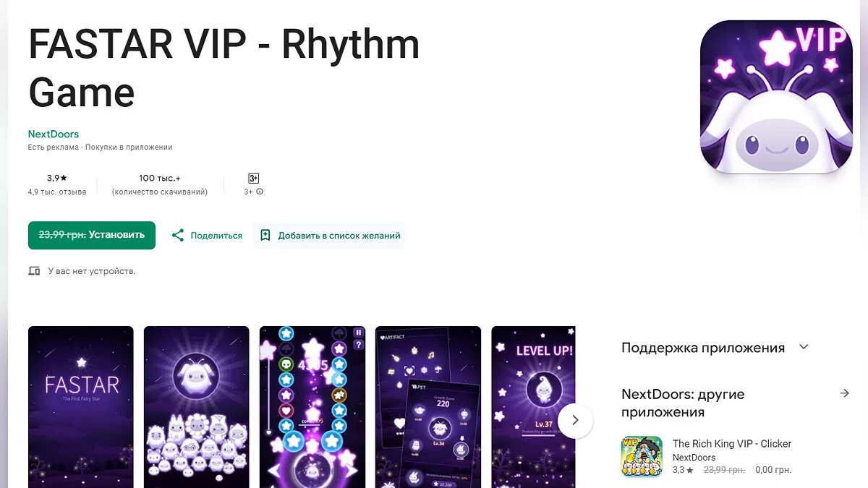Expand the Поддержка приложения section
Viewport: 868px width, 488px height.
pos(804,347)
